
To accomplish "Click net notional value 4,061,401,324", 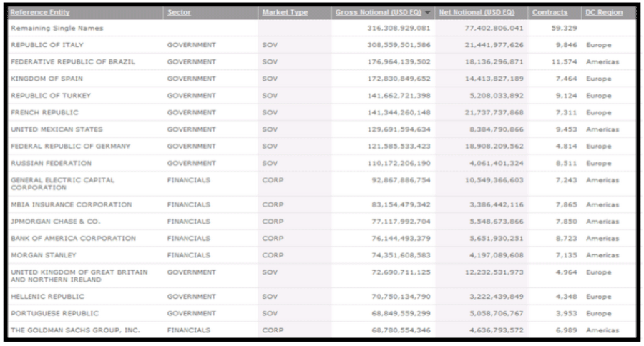I will [x=497, y=164].
